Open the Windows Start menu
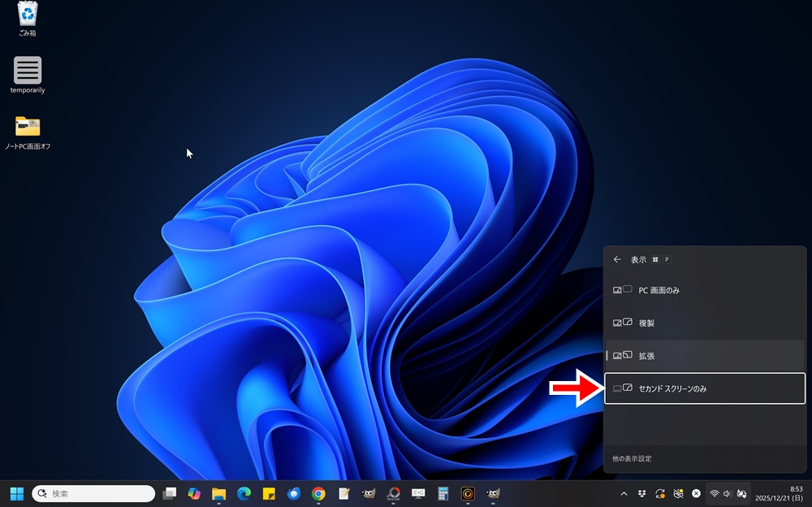Viewport: 812px width, 507px height. pyautogui.click(x=17, y=493)
